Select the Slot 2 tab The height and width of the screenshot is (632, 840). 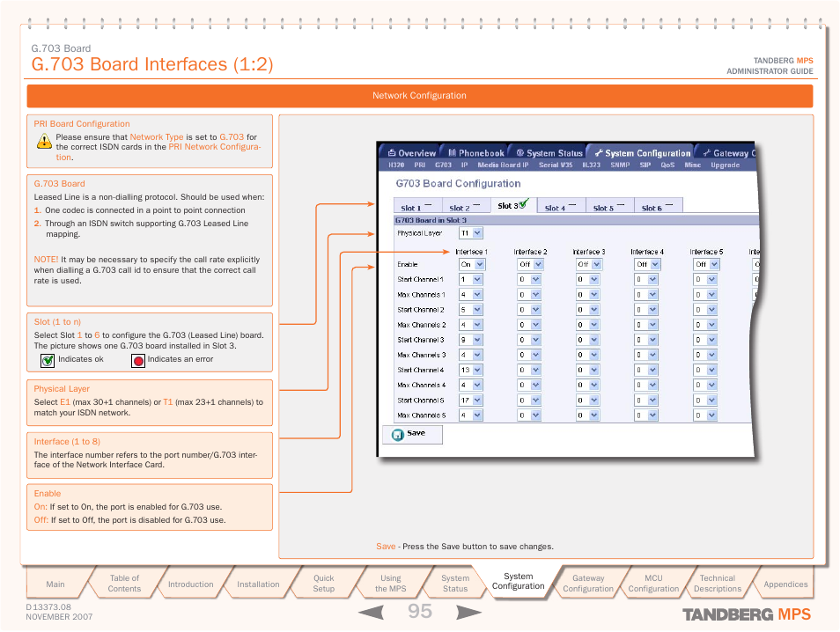pos(466,206)
